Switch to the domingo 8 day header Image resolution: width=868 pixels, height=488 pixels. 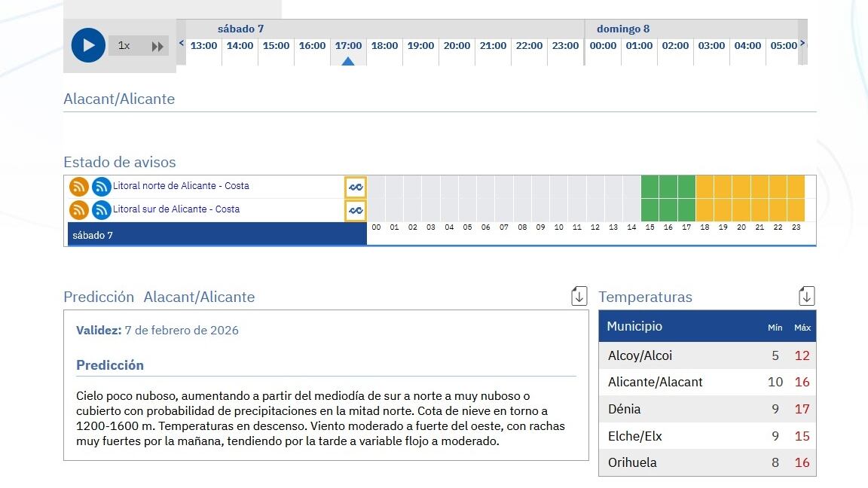(623, 29)
